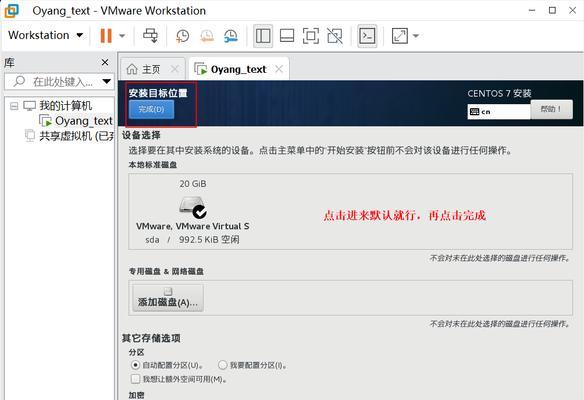The image size is (584, 400).
Task: Click send Ctrl+Alt+Del toolbar icon
Action: (x=150, y=36)
